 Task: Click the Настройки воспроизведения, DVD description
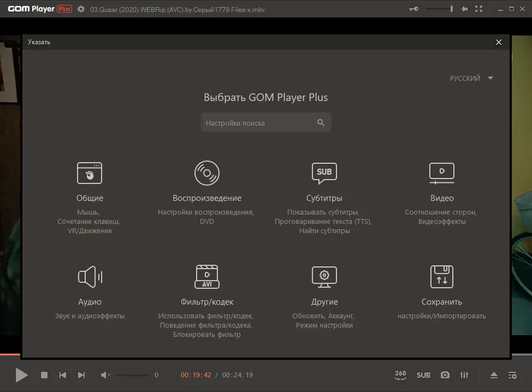tap(206, 217)
